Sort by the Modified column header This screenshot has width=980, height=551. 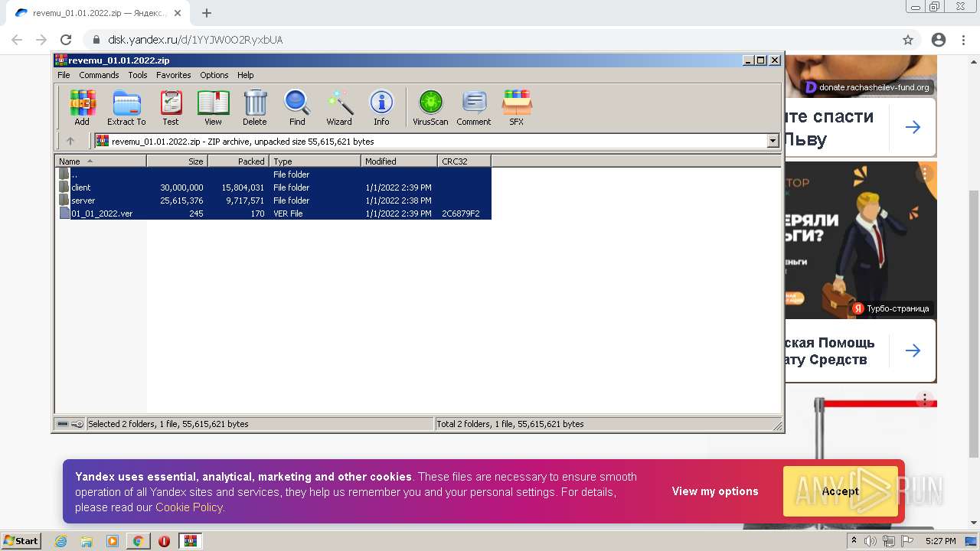[399, 161]
